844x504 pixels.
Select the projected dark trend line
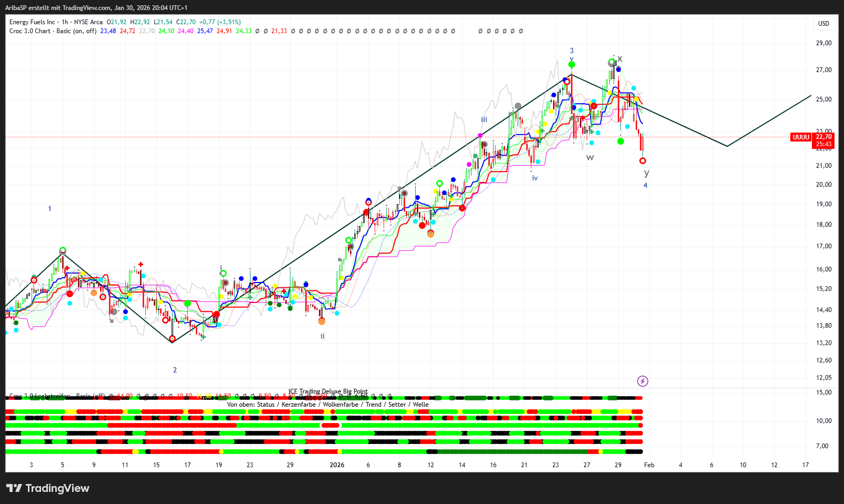(768, 121)
